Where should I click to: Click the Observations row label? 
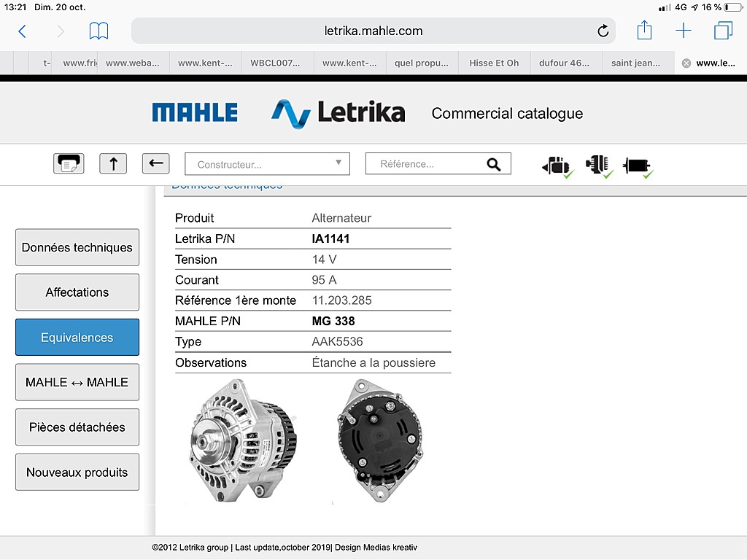pos(211,363)
